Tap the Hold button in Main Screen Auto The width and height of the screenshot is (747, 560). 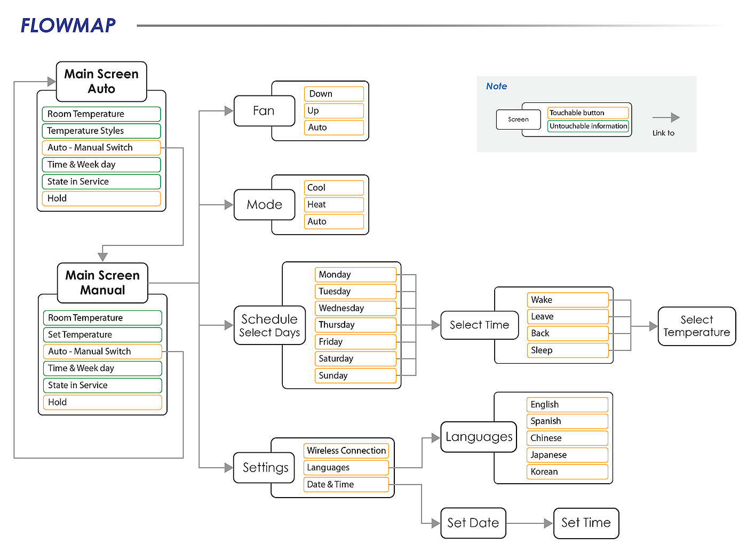[101, 198]
